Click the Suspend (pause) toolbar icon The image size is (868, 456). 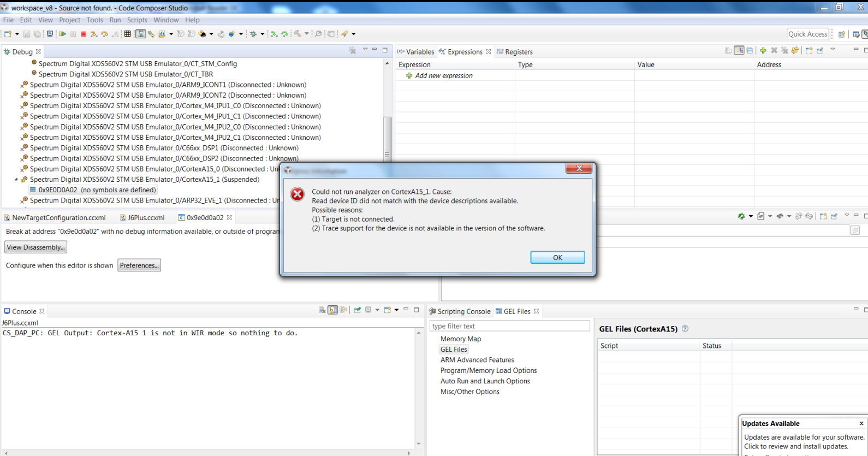click(73, 34)
